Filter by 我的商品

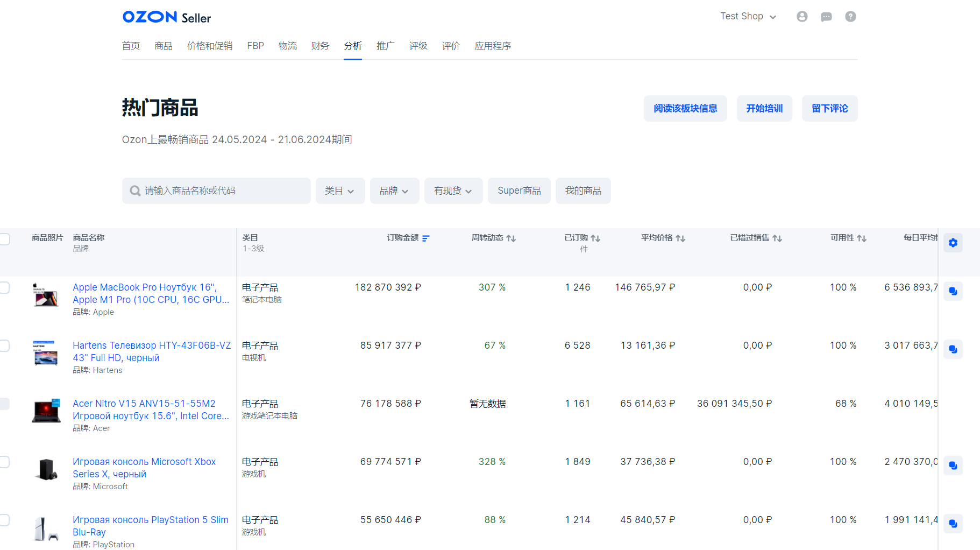click(x=583, y=191)
